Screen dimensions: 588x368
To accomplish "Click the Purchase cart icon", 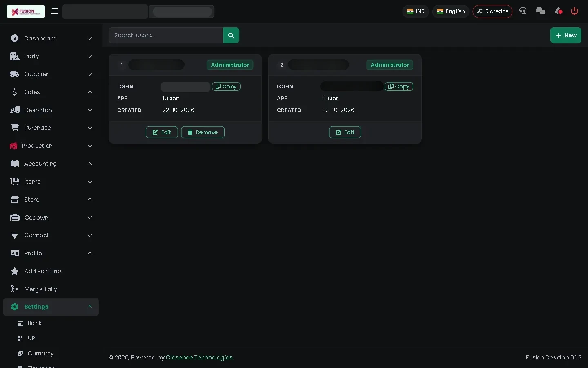I will 15,128.
